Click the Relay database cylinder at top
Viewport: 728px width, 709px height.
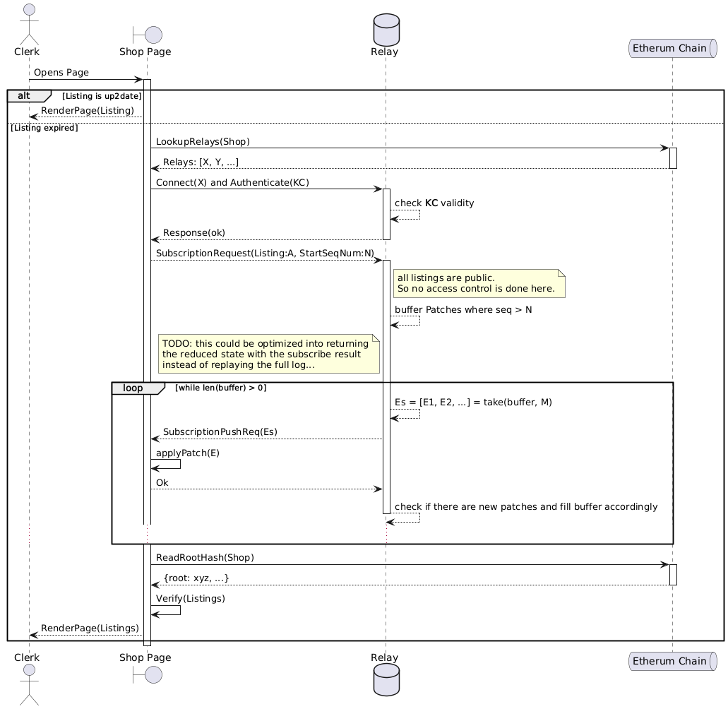386,30
